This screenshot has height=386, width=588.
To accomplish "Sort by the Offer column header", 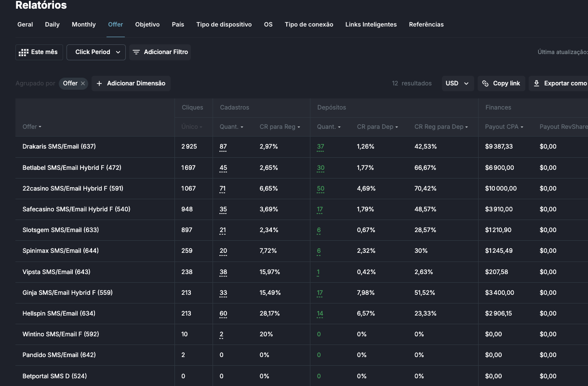I will point(32,127).
